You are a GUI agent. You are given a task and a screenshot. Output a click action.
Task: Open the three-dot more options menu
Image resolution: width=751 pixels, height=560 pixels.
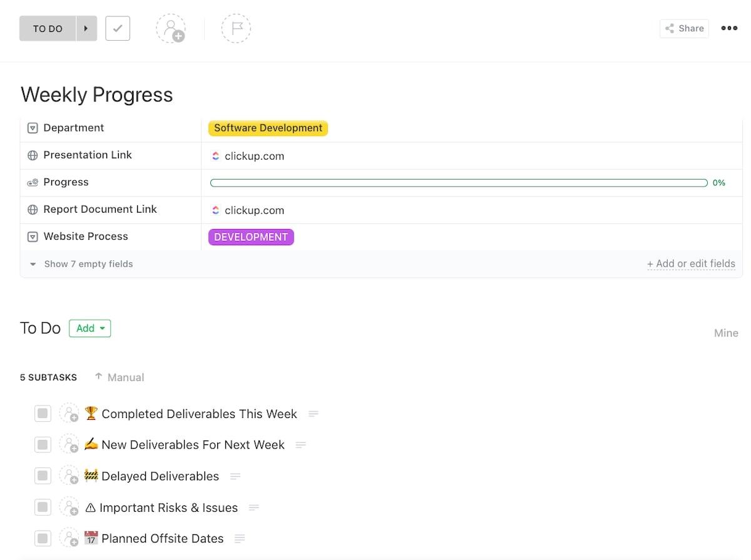click(x=729, y=28)
